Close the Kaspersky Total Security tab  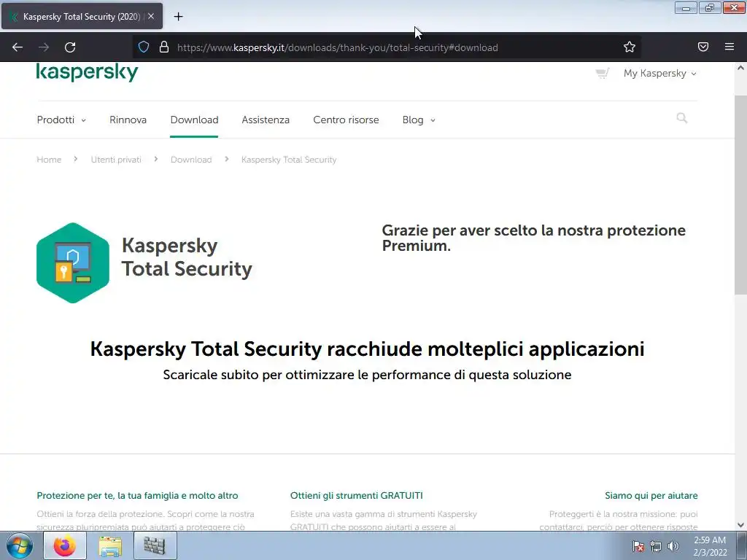click(151, 16)
